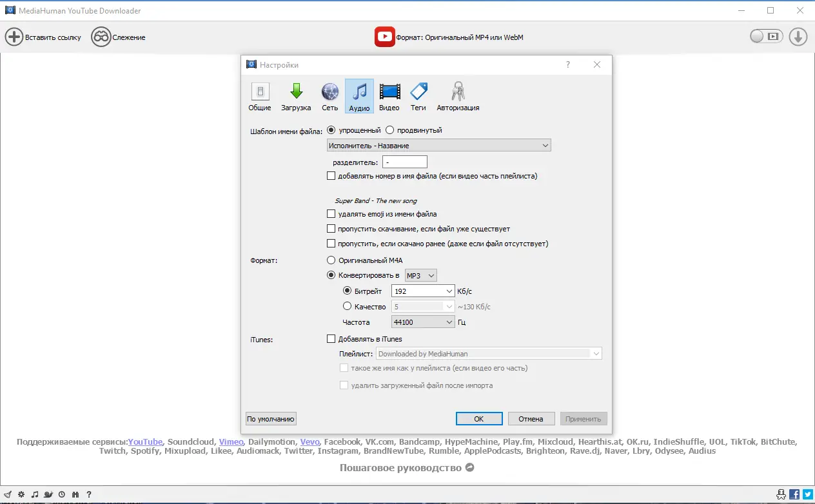Click the guide arrow icon after Пошаговое руководство
Image resolution: width=815 pixels, height=504 pixels.
click(x=470, y=468)
